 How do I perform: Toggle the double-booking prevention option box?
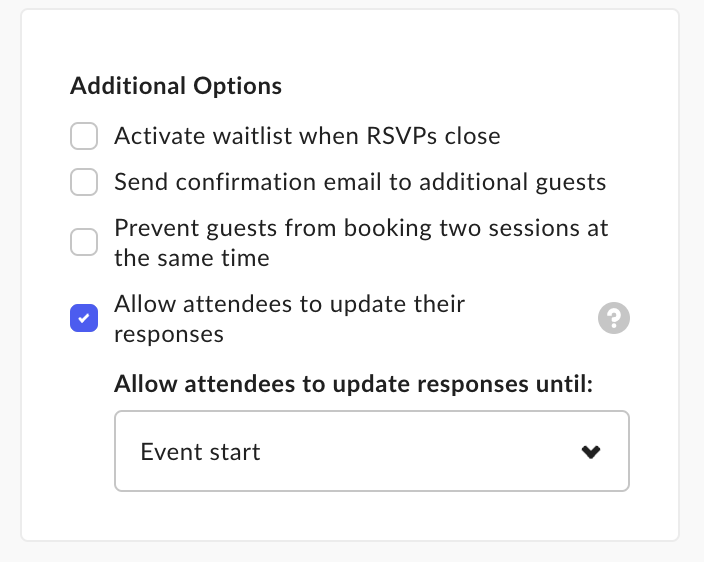coord(84,242)
